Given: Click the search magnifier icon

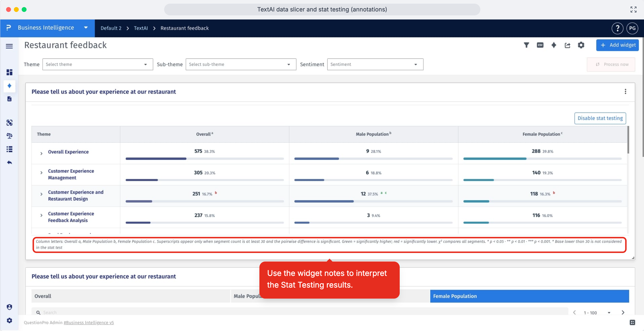Looking at the screenshot, I should [x=38, y=312].
